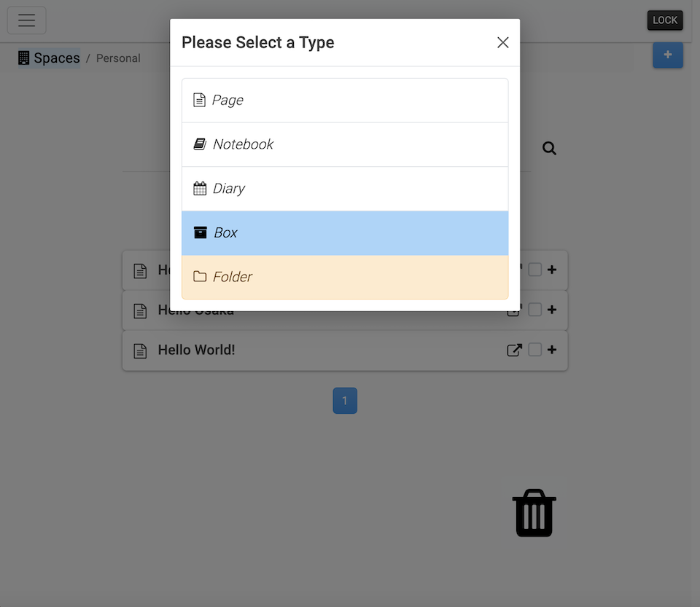Viewport: 700px width, 607px height.
Task: Dismiss the type selection dialog with X
Action: point(503,42)
